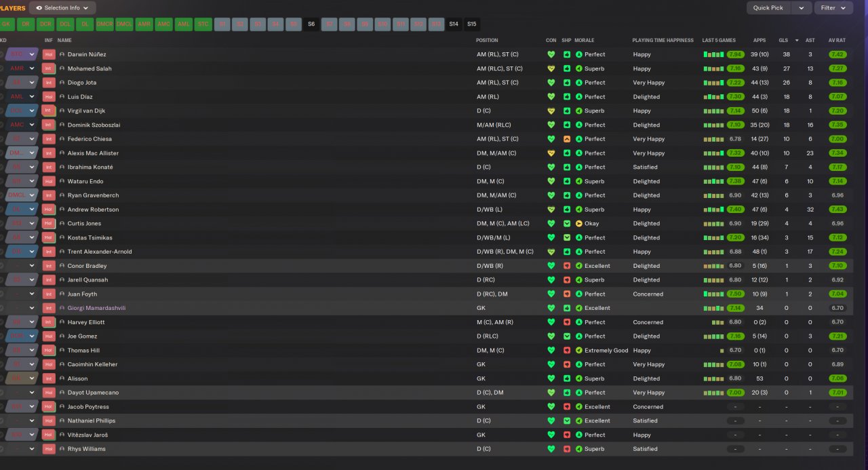Click the Int badge beside Mohamed Salah
868x470 pixels.
click(x=48, y=68)
